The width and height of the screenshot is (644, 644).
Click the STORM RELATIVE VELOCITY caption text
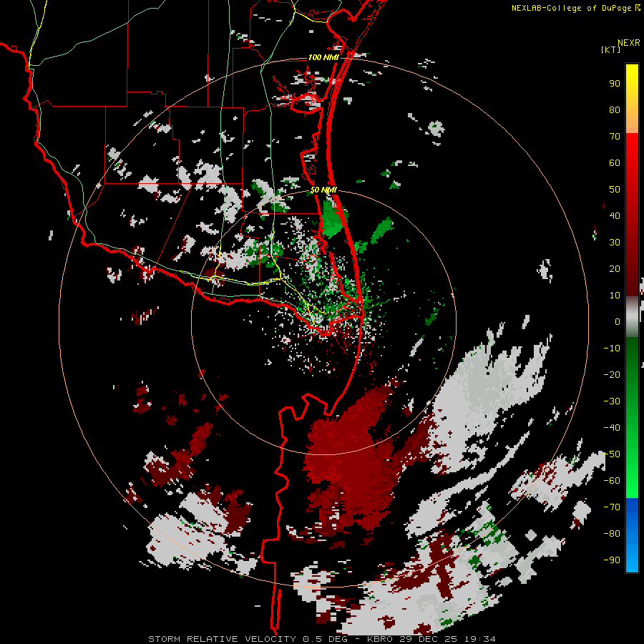[x=222, y=639]
